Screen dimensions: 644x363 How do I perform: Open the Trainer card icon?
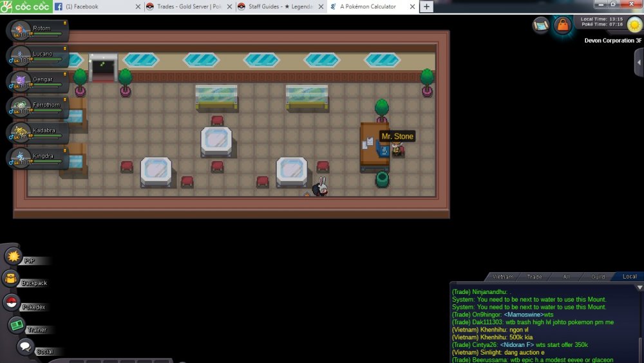tap(17, 326)
